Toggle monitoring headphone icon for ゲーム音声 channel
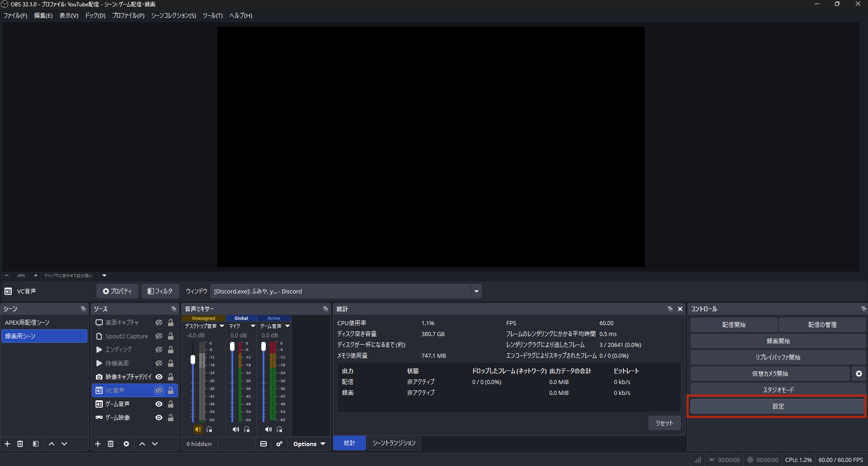 279,429
